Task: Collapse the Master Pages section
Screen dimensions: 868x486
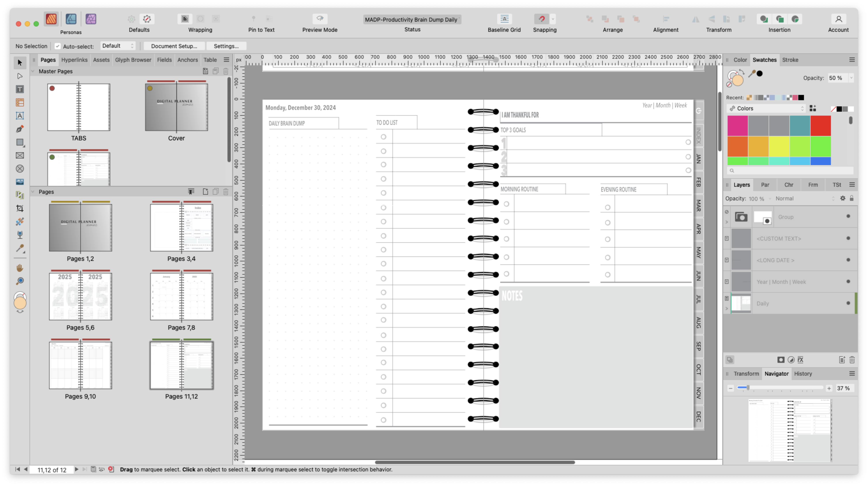Action: tap(33, 72)
